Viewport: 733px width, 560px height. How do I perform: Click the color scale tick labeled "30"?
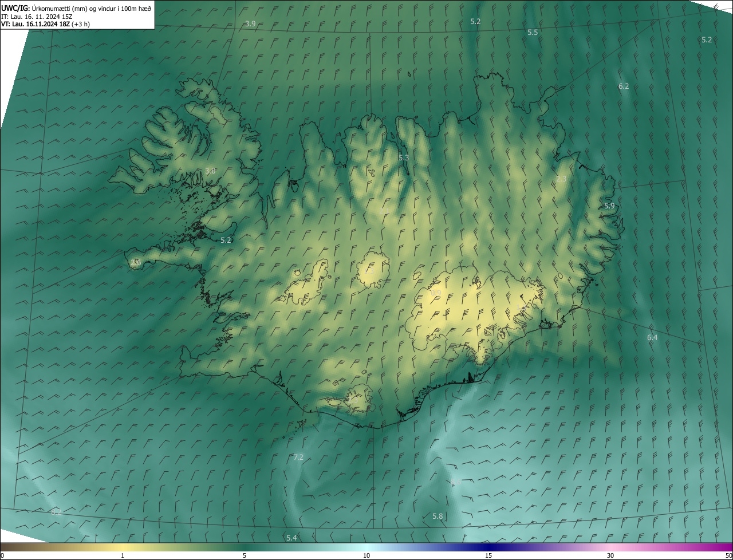click(610, 555)
